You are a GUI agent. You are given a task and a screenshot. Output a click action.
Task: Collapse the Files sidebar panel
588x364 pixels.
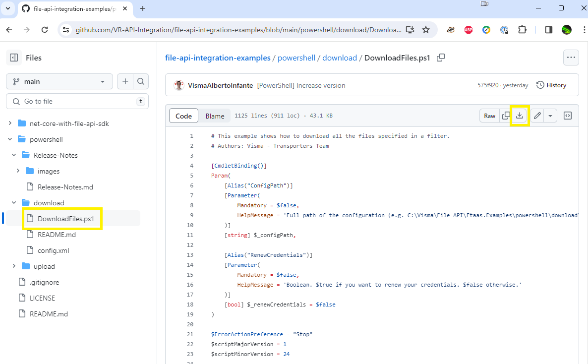pos(13,58)
